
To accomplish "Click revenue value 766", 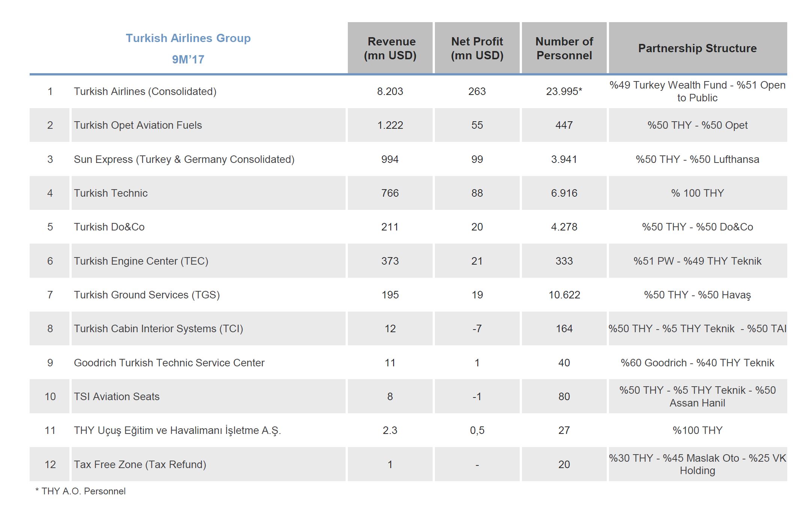I will [x=390, y=193].
